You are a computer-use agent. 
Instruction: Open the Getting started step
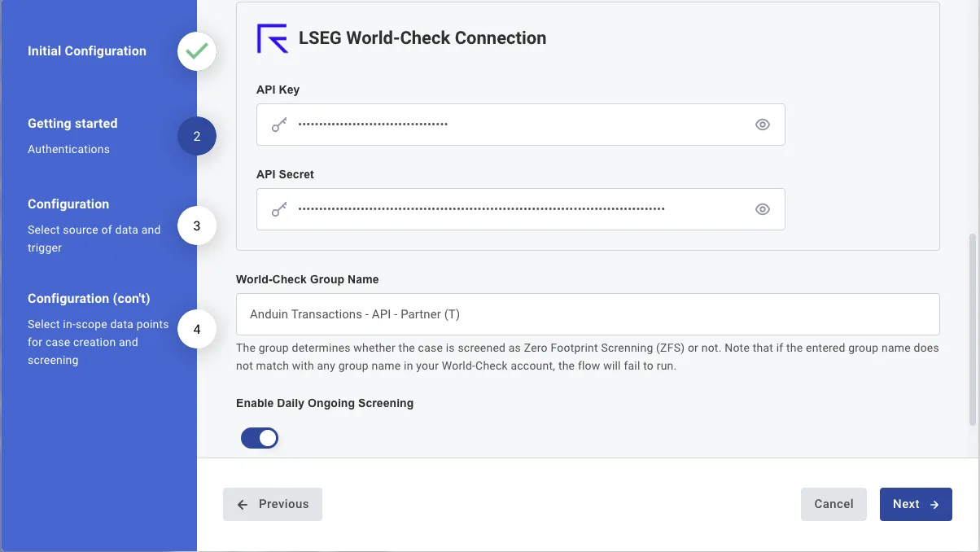pyautogui.click(x=72, y=124)
